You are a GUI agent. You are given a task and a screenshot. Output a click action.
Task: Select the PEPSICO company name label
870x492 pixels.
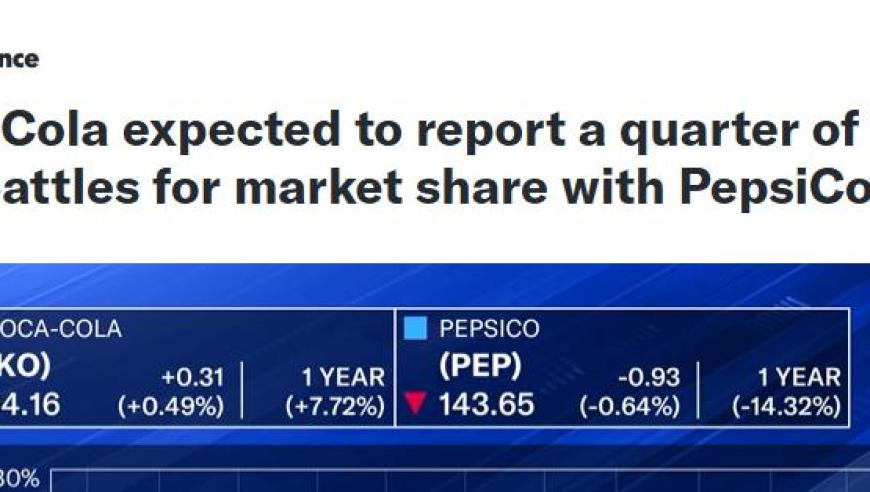pos(489,328)
